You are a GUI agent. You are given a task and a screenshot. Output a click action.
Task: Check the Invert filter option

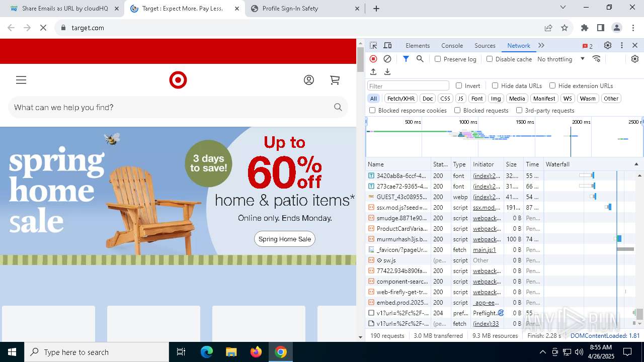pos(459,85)
